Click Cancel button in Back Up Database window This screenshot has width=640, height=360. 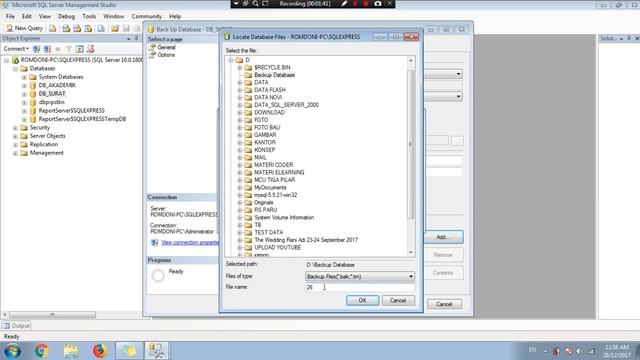click(x=444, y=304)
